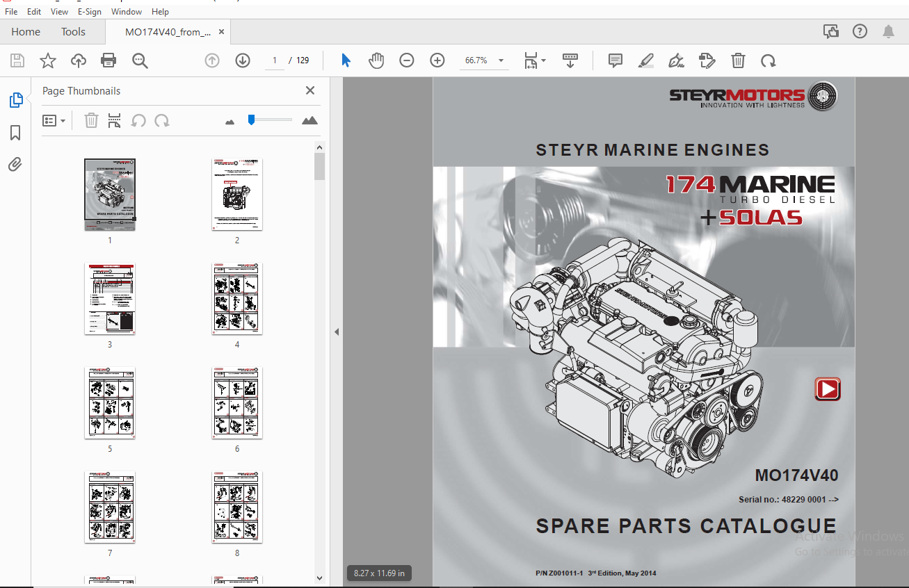Open the Find text magnifier tool

140,60
